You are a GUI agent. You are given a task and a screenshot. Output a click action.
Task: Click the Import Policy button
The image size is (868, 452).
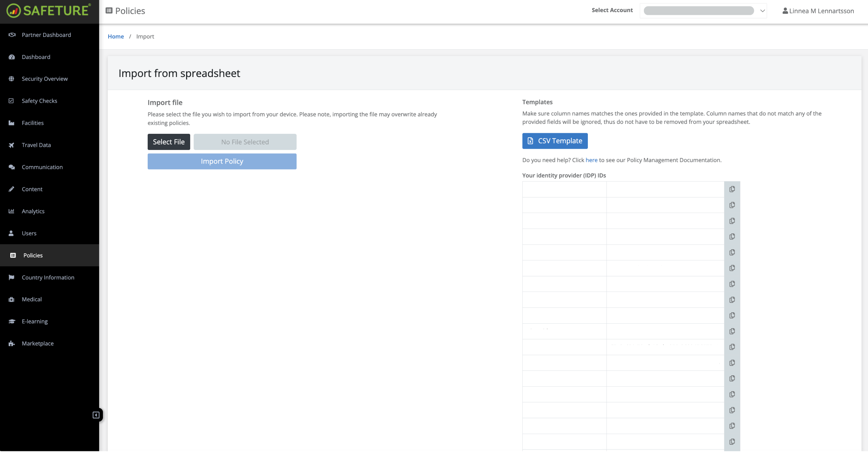point(222,161)
